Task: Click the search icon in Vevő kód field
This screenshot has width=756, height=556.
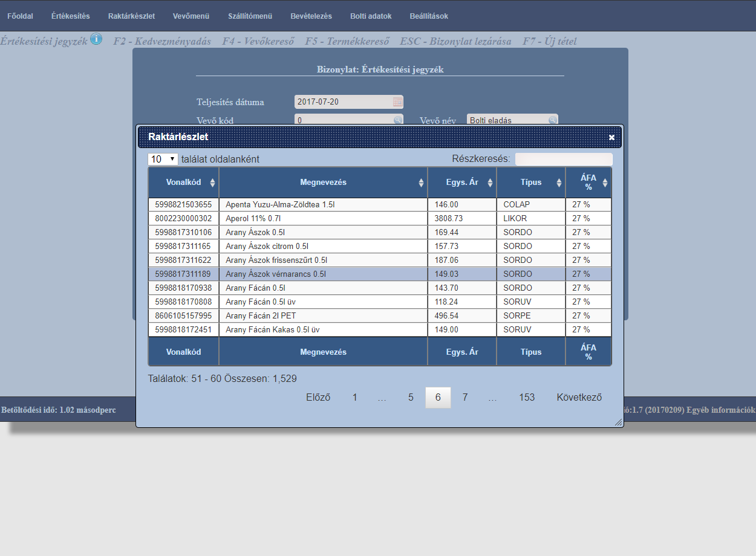Action: click(398, 120)
